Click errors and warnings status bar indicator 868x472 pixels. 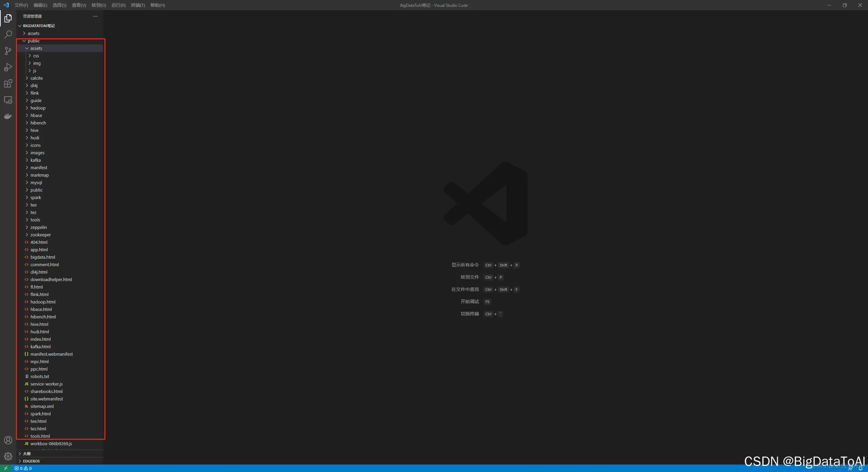23,468
